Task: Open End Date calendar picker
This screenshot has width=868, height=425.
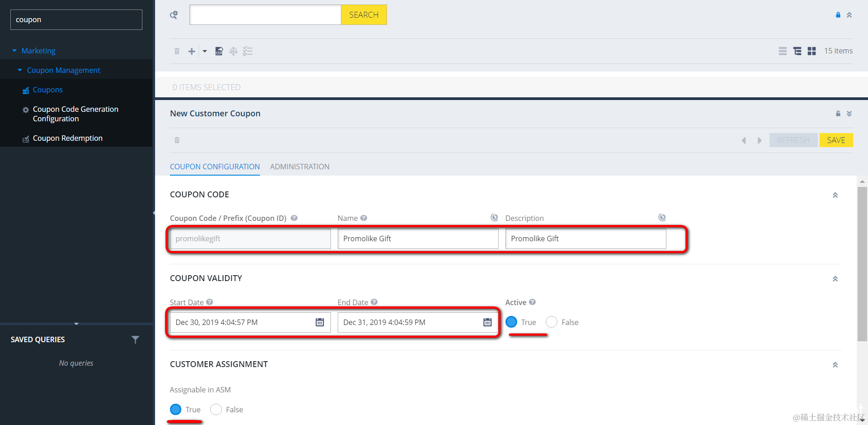Action: pos(487,322)
